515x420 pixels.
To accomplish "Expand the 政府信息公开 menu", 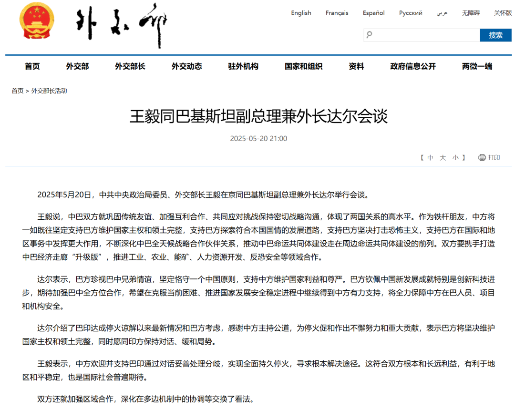I will [412, 66].
